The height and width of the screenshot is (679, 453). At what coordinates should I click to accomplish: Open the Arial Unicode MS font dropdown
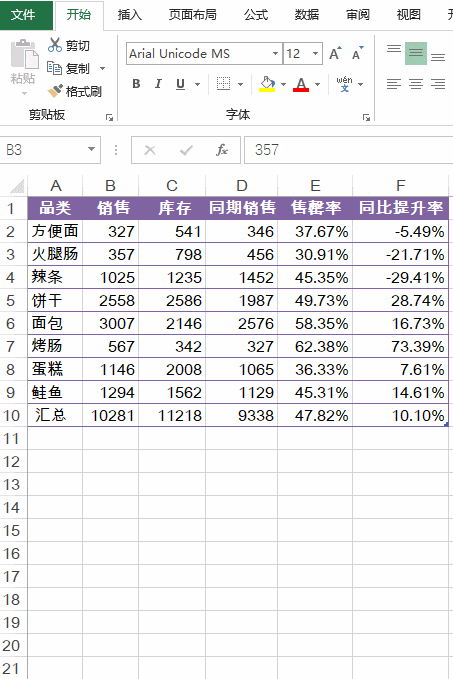click(275, 53)
